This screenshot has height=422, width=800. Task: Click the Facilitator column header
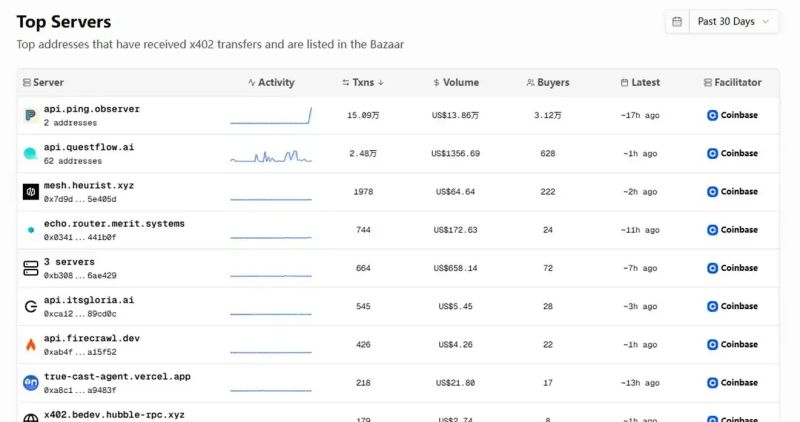(x=733, y=82)
